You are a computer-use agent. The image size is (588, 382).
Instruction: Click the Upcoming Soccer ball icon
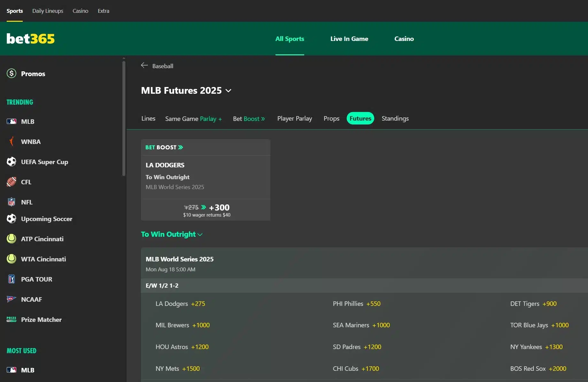(12, 219)
